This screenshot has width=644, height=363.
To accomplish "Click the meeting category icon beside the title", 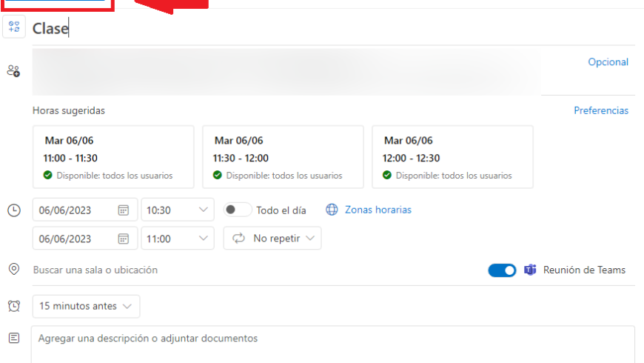I will click(x=14, y=27).
